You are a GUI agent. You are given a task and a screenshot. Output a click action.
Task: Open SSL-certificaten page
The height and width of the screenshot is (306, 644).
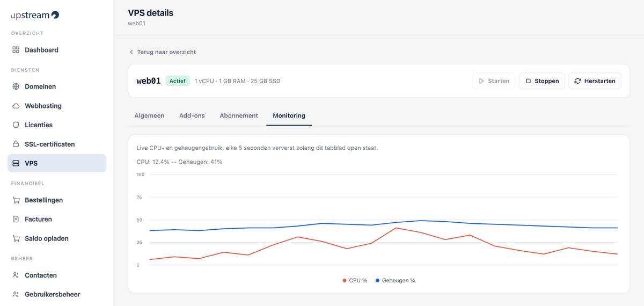tap(57, 144)
